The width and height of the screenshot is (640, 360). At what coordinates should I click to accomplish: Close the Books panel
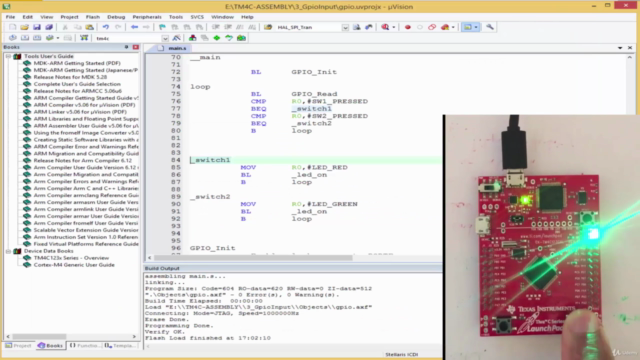[136, 47]
